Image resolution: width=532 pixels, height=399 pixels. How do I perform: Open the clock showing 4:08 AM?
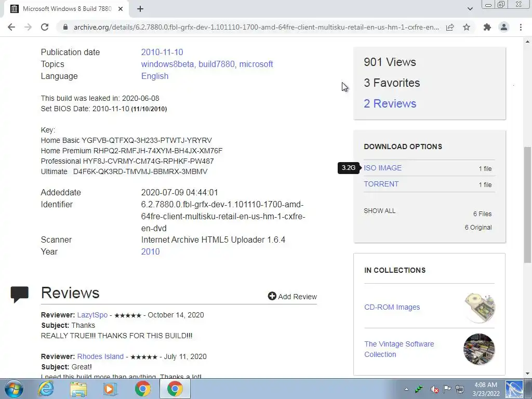(x=486, y=389)
